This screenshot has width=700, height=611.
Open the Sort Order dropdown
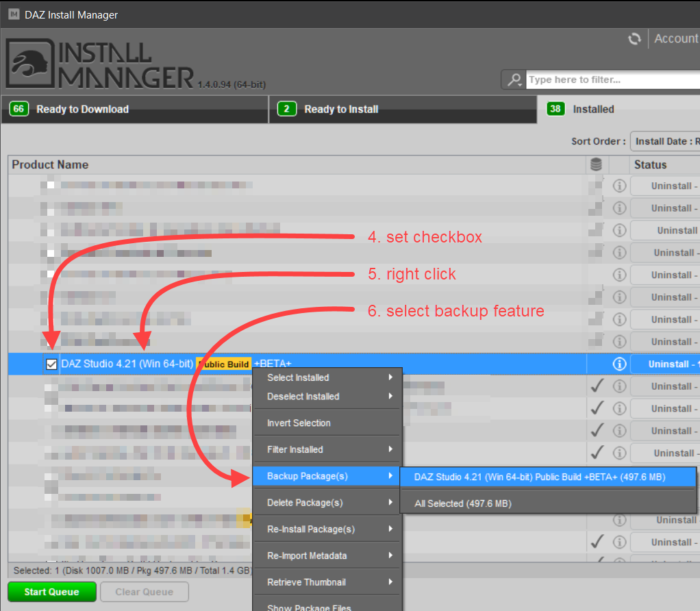click(x=665, y=142)
